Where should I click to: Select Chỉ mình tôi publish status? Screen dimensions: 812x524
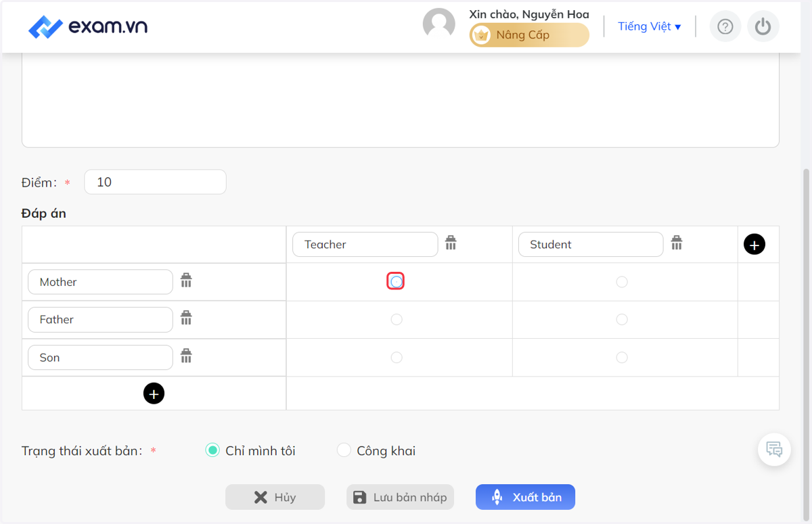(x=251, y=450)
